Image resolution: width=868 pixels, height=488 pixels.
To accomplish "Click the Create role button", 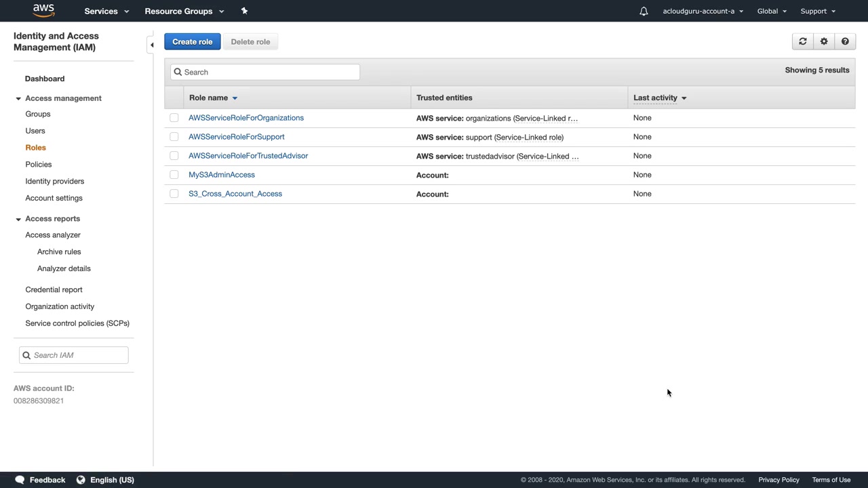I will (x=192, y=42).
